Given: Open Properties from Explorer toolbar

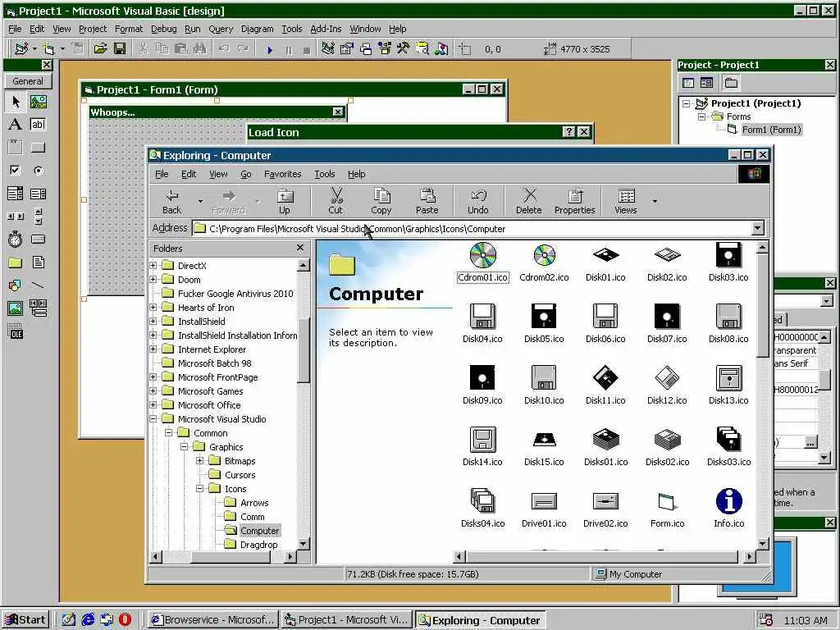Looking at the screenshot, I should (x=575, y=202).
